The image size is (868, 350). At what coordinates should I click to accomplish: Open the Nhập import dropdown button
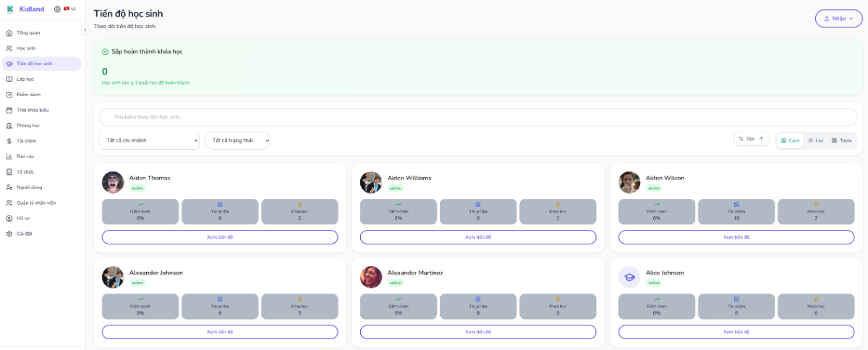(838, 18)
